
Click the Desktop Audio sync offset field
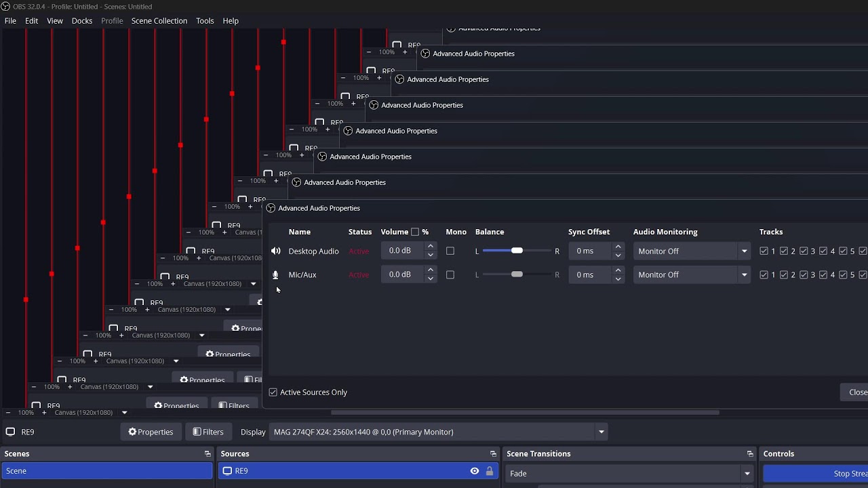point(591,251)
